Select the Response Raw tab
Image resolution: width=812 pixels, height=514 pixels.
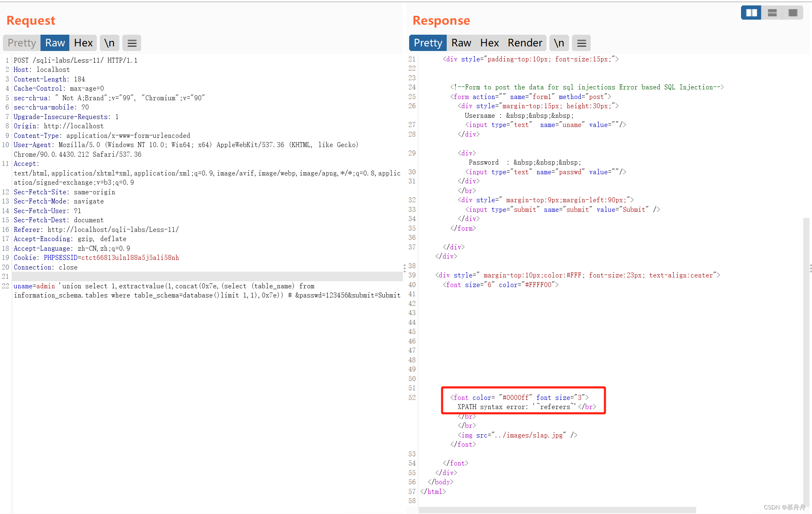461,43
